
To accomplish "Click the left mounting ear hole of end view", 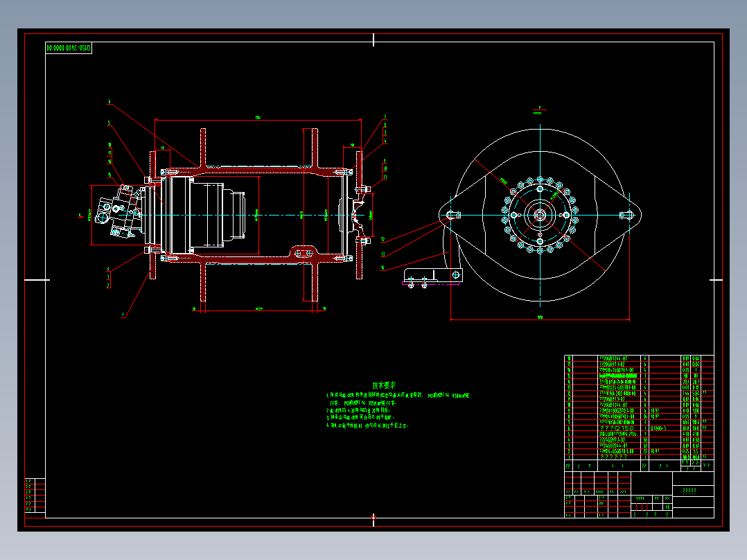I will (450, 216).
